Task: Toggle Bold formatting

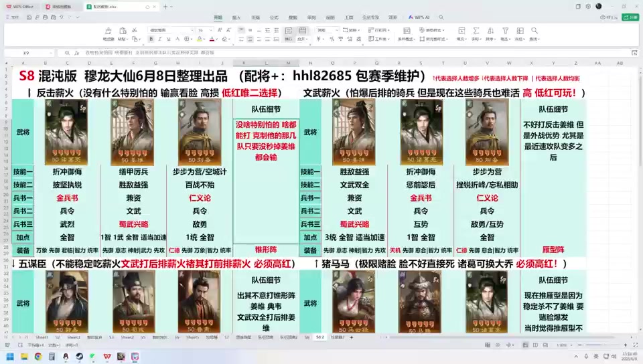Action: coord(151,39)
